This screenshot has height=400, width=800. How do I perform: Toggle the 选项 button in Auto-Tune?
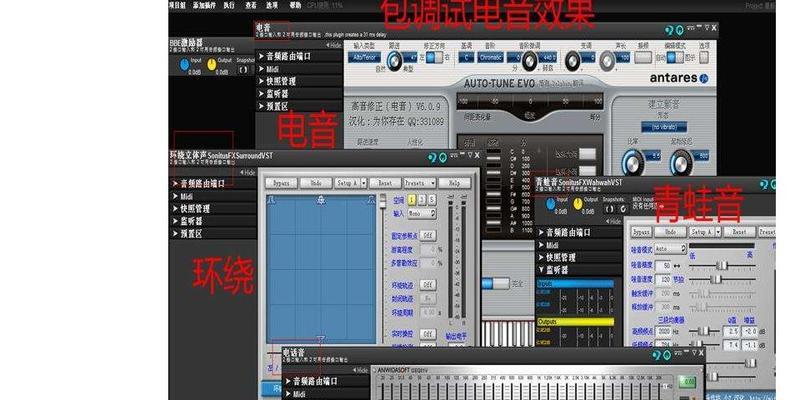[x=704, y=57]
